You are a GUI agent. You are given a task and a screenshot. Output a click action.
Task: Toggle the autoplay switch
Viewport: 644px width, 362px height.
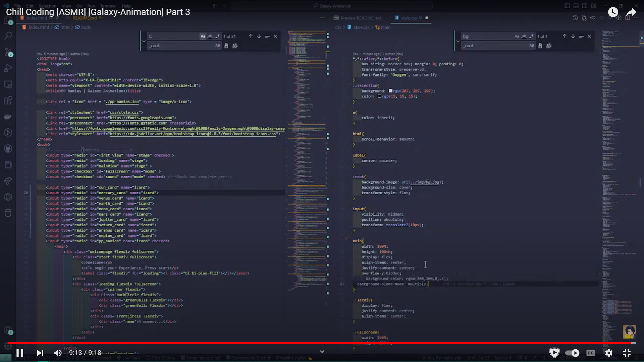[572, 353]
